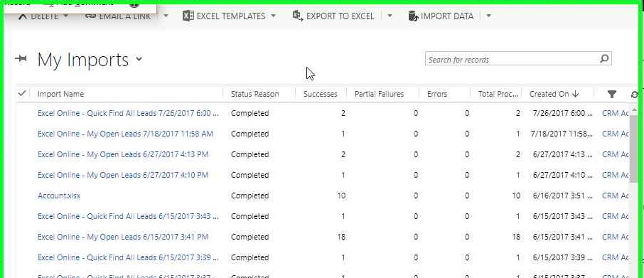The image size is (644, 278).
Task: Open the Export to Excel dropdown arrow
Action: (x=390, y=16)
